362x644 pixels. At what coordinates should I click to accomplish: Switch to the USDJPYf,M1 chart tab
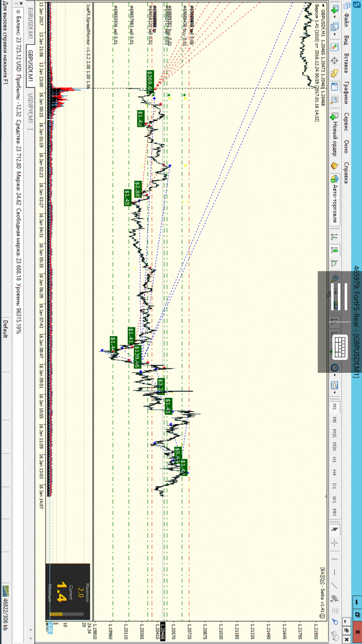[30, 108]
